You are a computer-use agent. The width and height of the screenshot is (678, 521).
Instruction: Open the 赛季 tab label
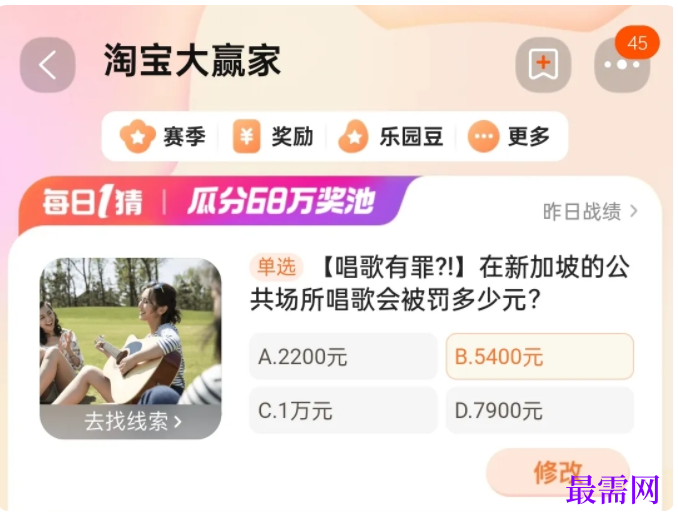(x=184, y=137)
